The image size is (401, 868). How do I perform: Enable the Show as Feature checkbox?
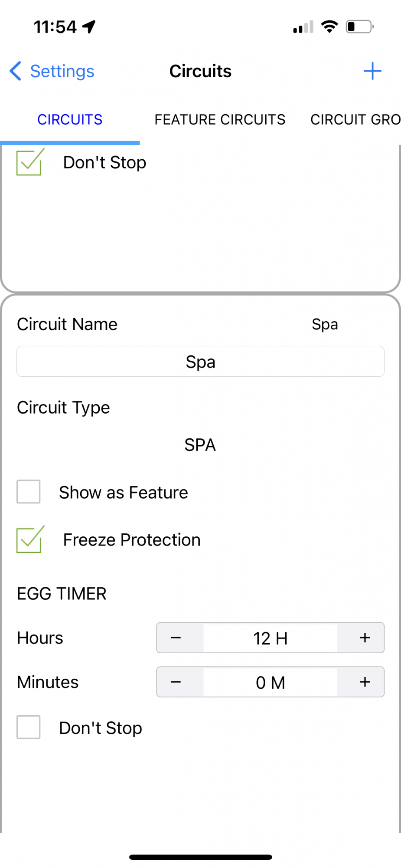[29, 492]
